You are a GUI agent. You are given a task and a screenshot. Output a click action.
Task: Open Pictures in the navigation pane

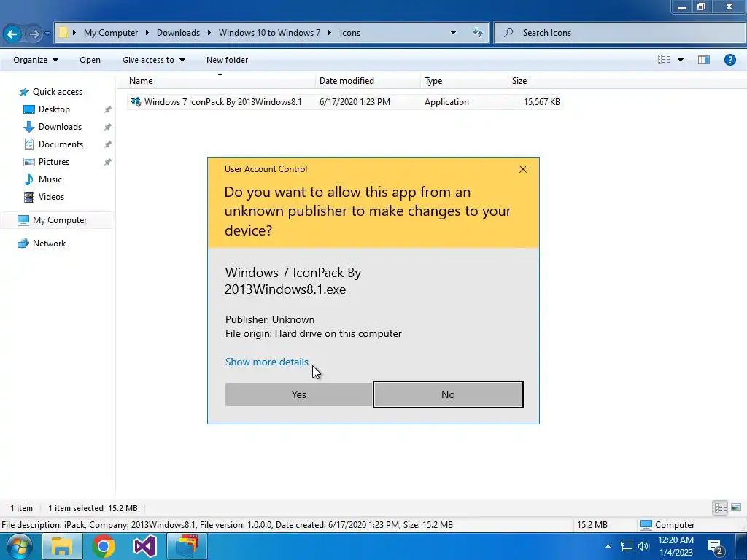(54, 162)
